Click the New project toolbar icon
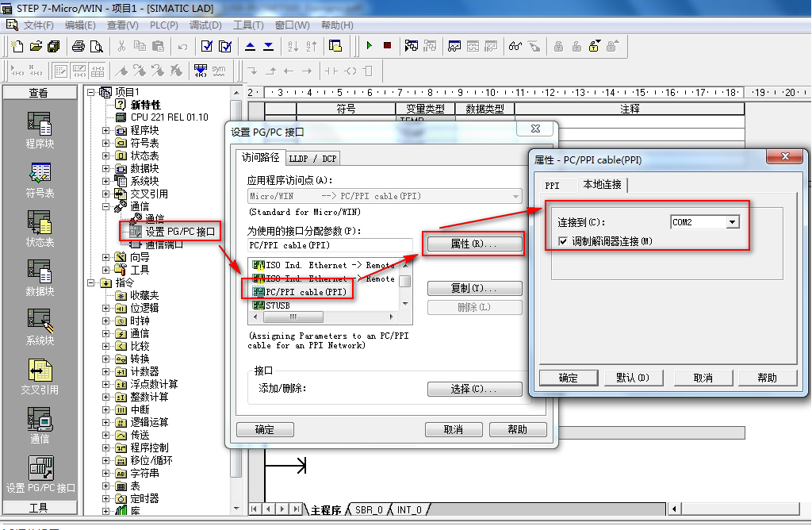 click(x=17, y=47)
